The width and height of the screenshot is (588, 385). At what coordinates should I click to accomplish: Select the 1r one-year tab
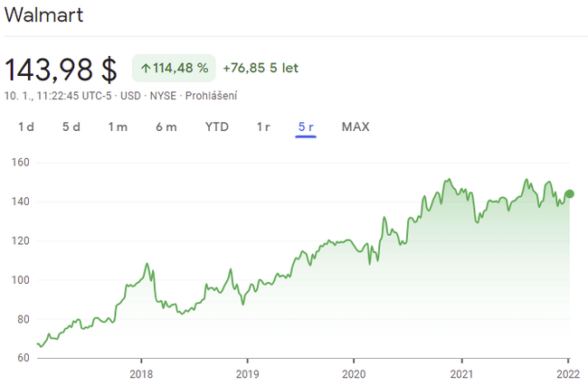[x=263, y=127]
